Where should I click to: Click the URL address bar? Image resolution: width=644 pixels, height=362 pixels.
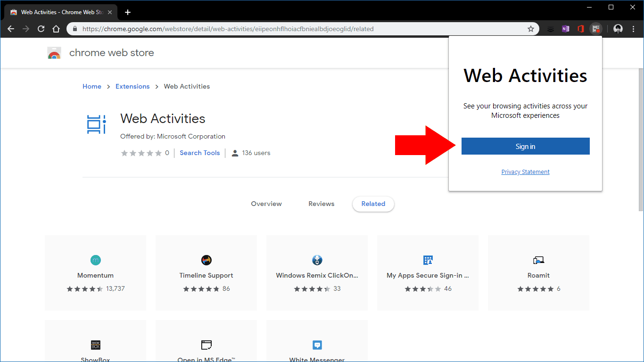coord(302,29)
